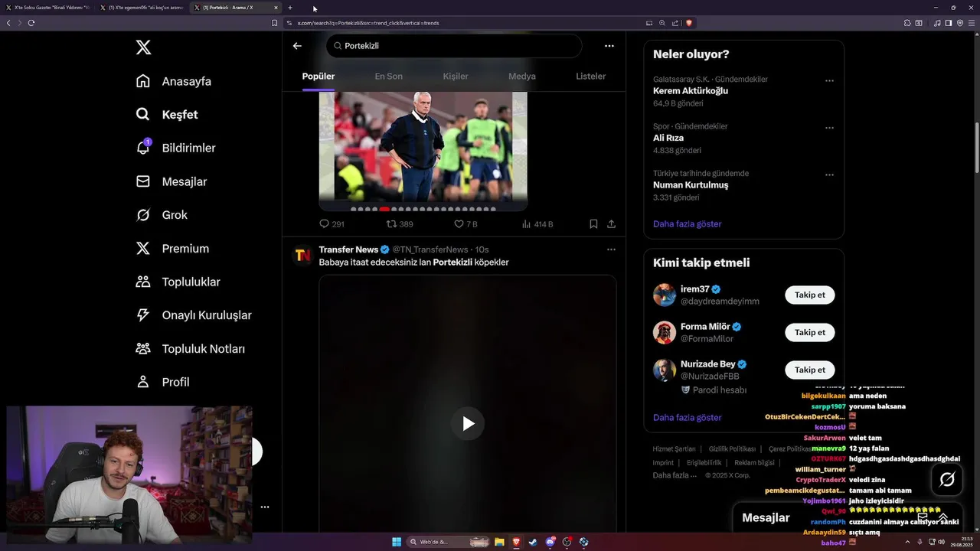Click the back arrow beside search box
Viewport: 980px width, 551px height.
(x=297, y=46)
